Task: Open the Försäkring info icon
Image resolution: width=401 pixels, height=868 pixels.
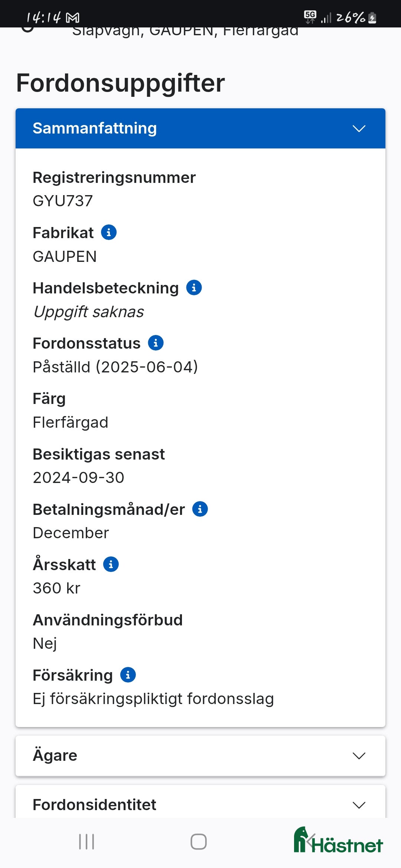Action: coord(128,674)
